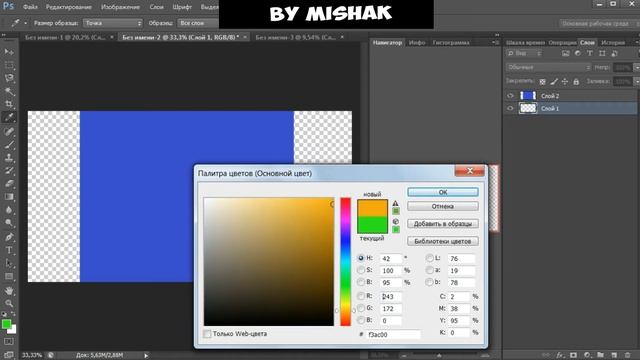The width and height of the screenshot is (640, 360).
Task: Open the Образец dropdown showing Все слои
Action: click(199, 23)
